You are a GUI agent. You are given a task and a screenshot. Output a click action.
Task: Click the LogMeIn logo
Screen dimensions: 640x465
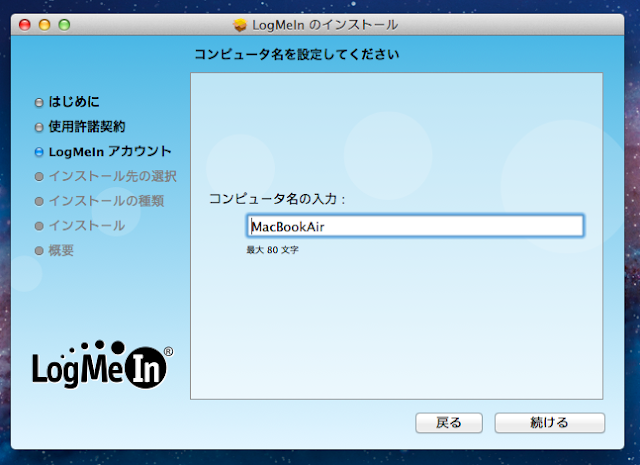[102, 365]
